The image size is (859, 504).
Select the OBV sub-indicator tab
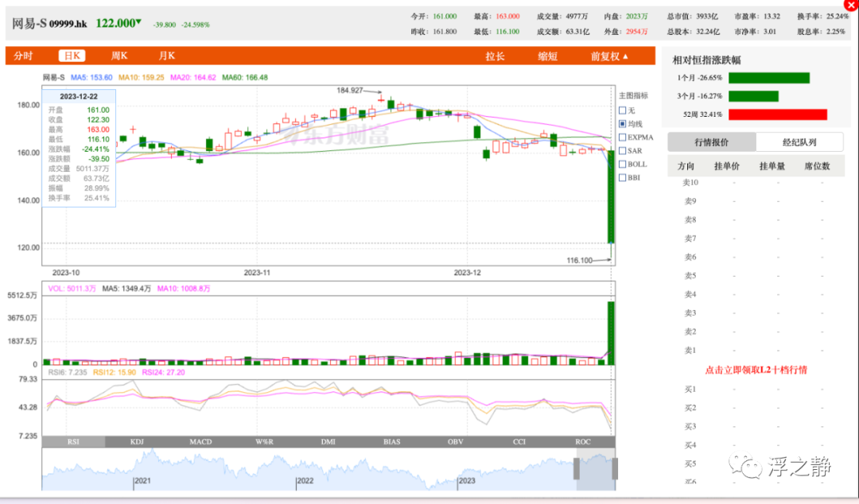coord(455,441)
